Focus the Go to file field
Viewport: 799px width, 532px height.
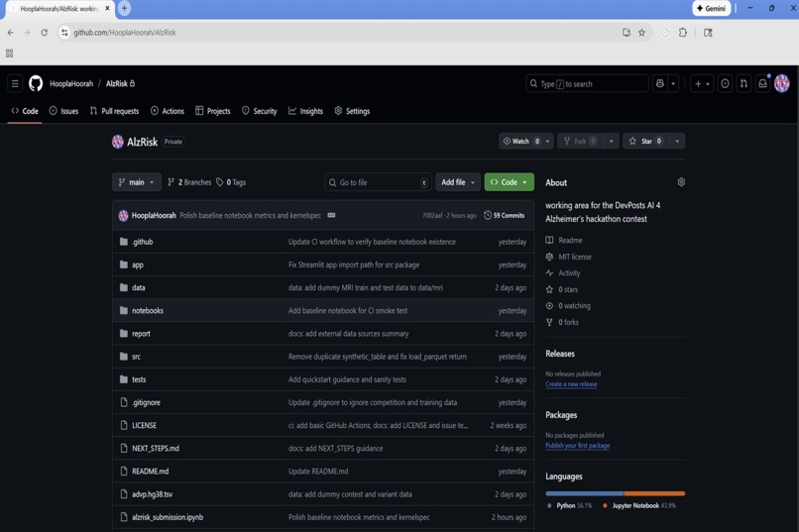pyautogui.click(x=378, y=182)
